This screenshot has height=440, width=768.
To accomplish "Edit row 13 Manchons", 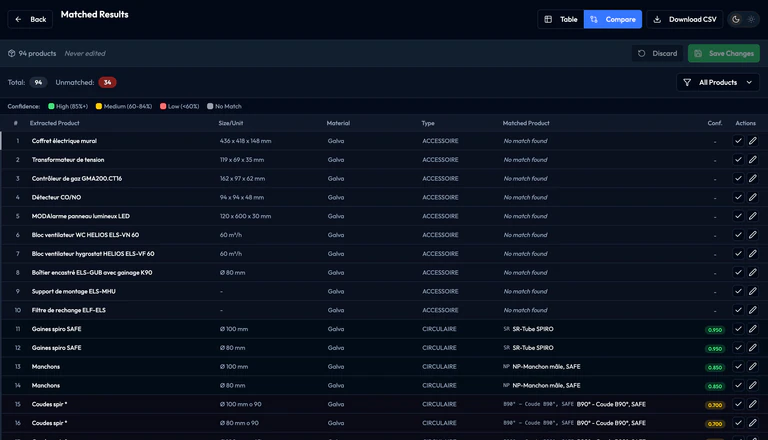I will point(753,367).
